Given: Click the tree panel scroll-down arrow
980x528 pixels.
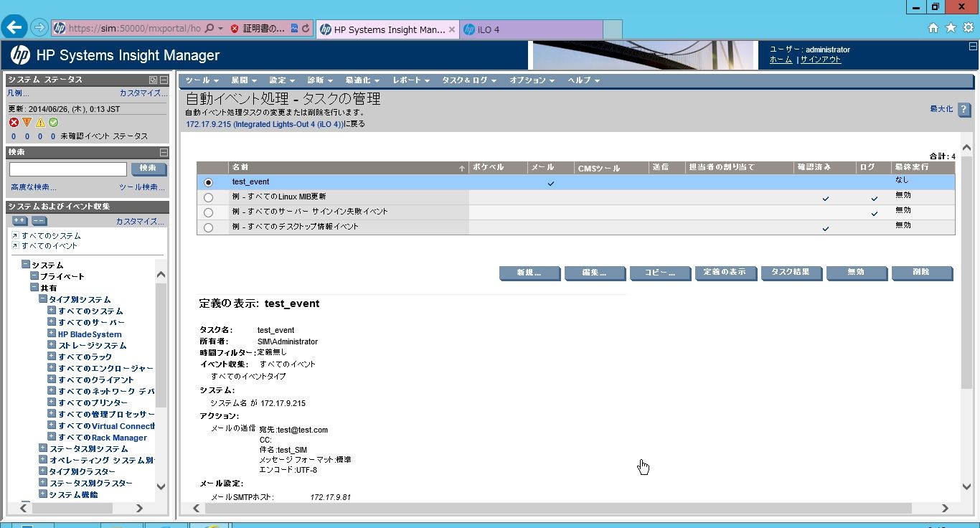Looking at the screenshot, I should (x=161, y=486).
